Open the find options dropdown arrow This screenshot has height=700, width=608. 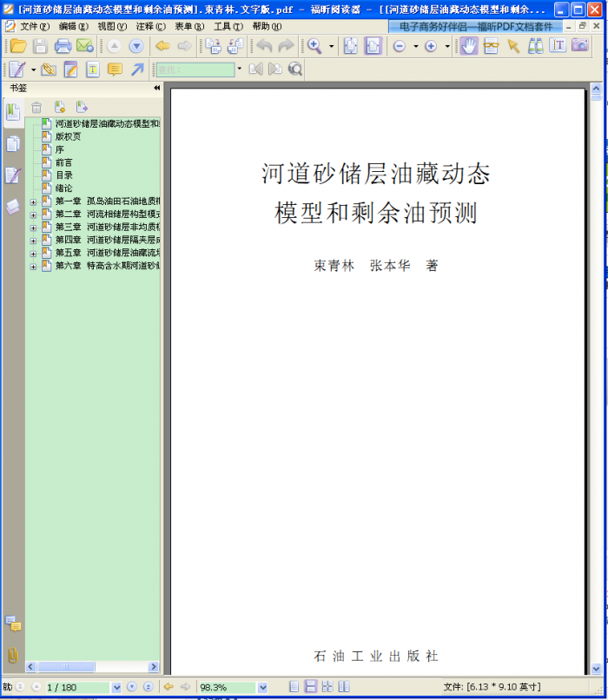pos(240,69)
